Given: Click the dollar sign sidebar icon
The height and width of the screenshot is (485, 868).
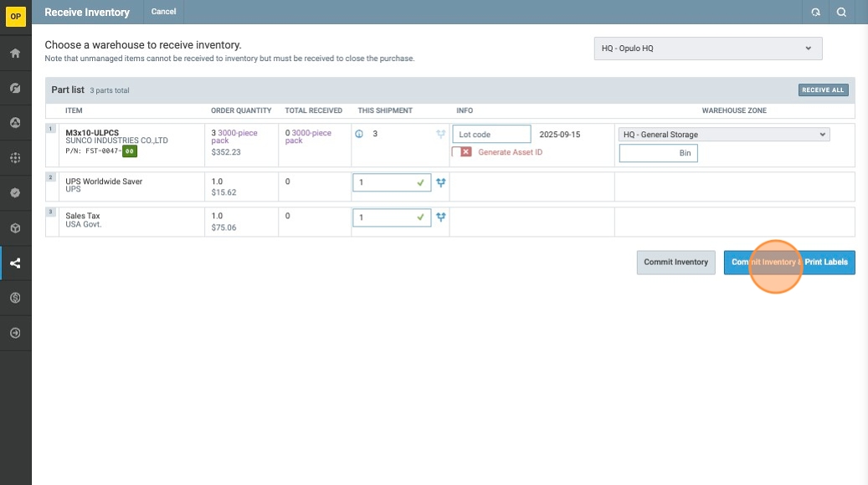Looking at the screenshot, I should coord(15,298).
